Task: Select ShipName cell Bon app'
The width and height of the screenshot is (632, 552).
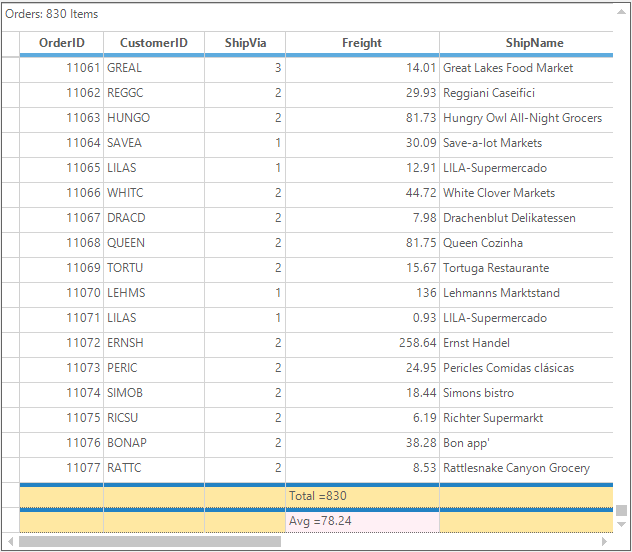Action: (526, 445)
